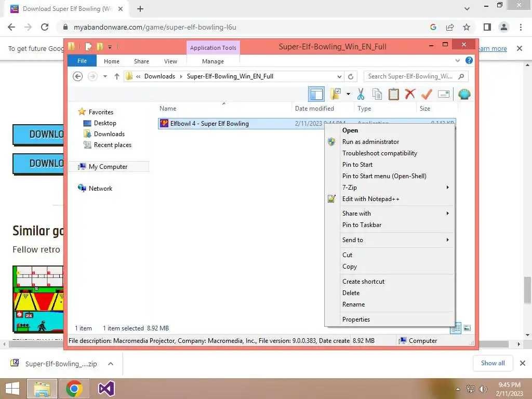Viewport: 532px width, 399px height.
Task: Click the quick access Properties icon
Action: point(88,46)
